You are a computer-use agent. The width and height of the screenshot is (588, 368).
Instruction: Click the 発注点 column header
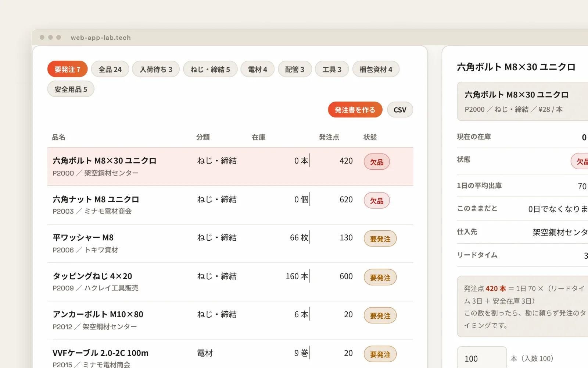click(329, 137)
